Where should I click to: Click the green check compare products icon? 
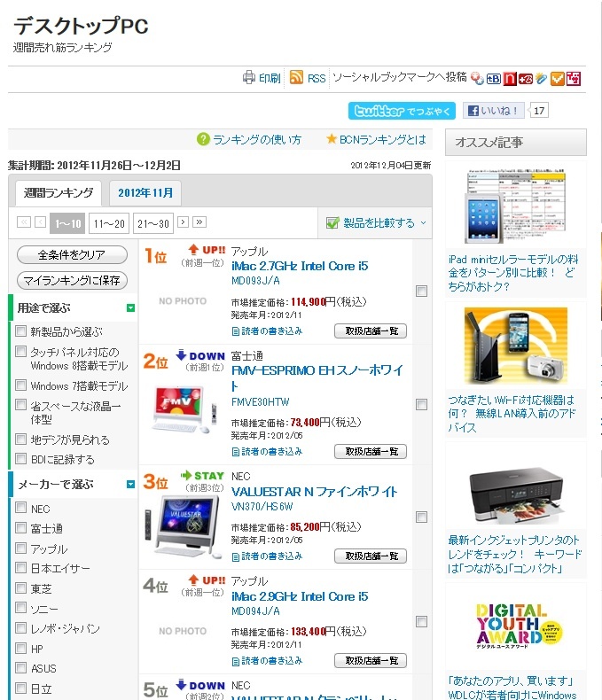332,222
